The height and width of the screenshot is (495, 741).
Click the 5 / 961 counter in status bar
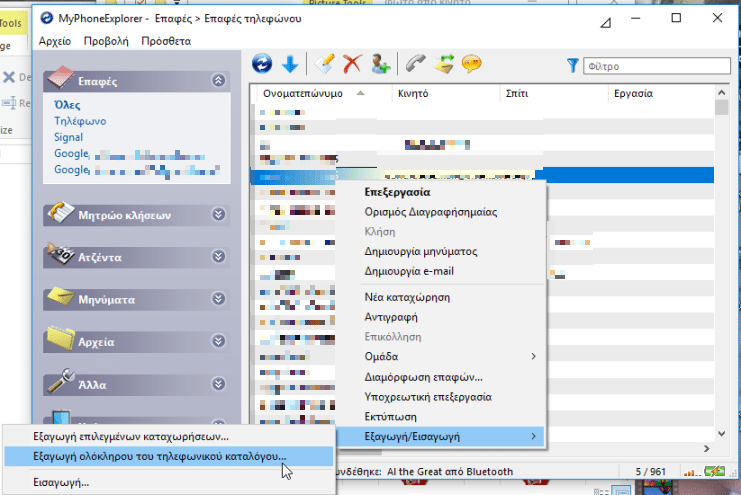[650, 472]
